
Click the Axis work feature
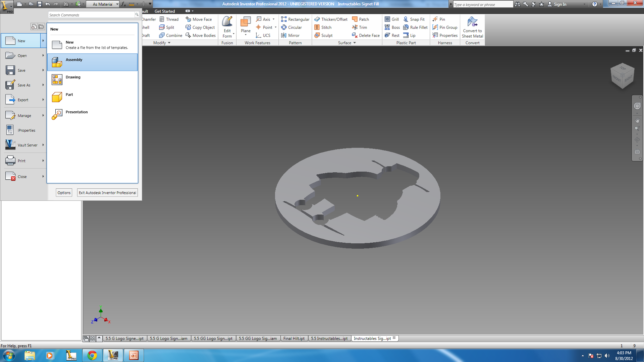(x=263, y=19)
